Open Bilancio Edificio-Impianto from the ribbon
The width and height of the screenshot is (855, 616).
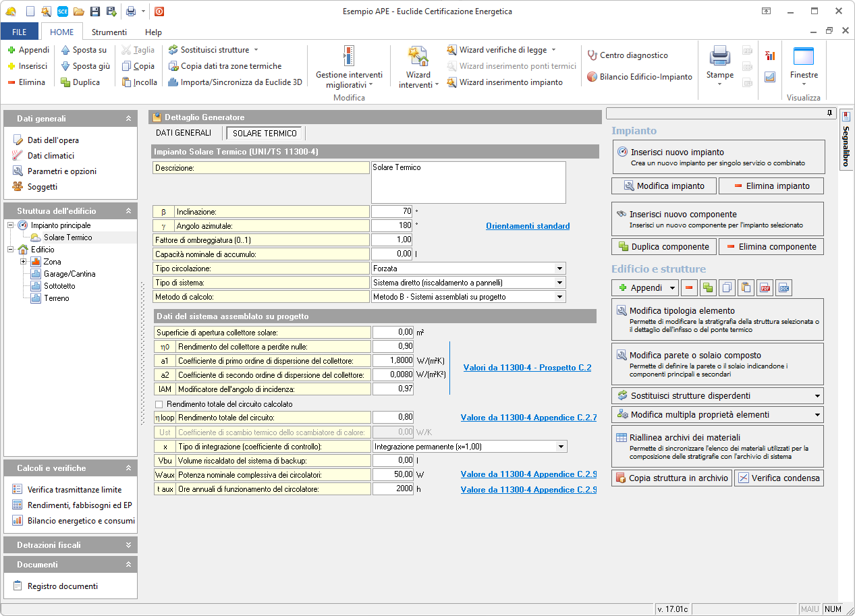[x=639, y=77]
